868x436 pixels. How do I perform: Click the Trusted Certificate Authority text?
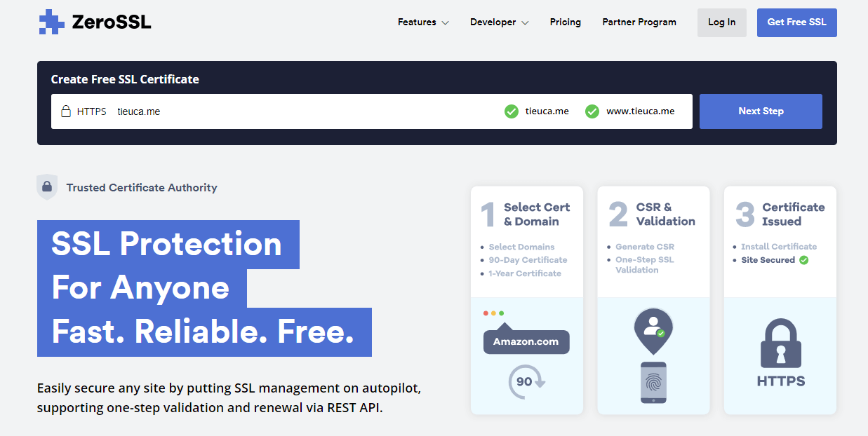coord(142,188)
